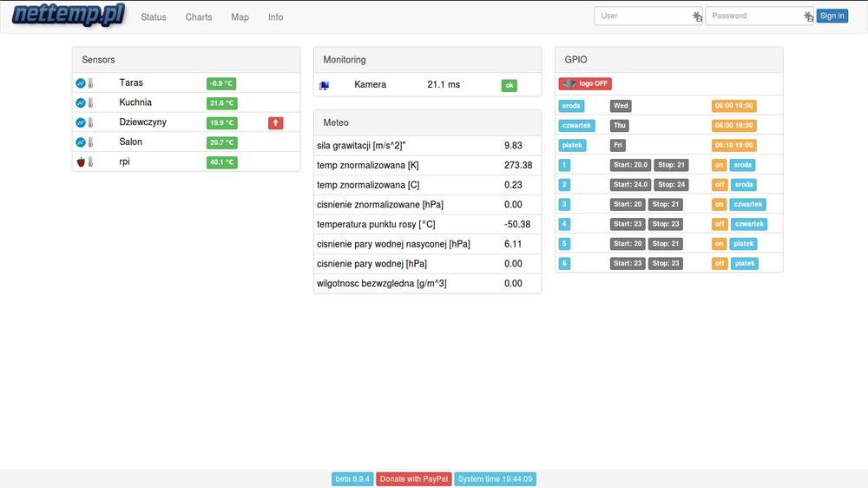Screen dimensions: 868x488
Task: Click the temperatura punktu rosy row
Action: (427, 224)
